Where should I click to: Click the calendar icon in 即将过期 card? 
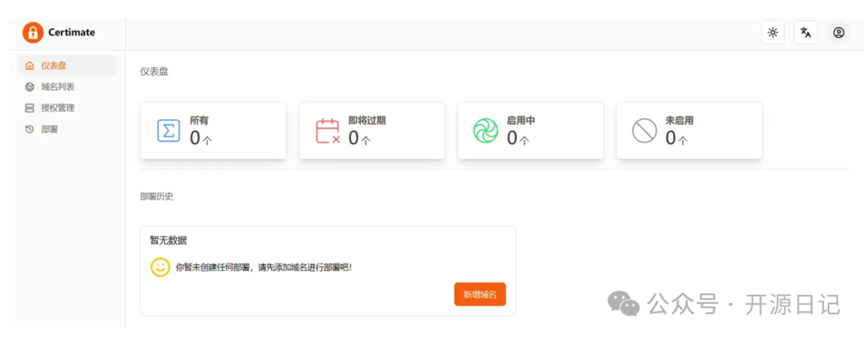pyautogui.click(x=327, y=130)
